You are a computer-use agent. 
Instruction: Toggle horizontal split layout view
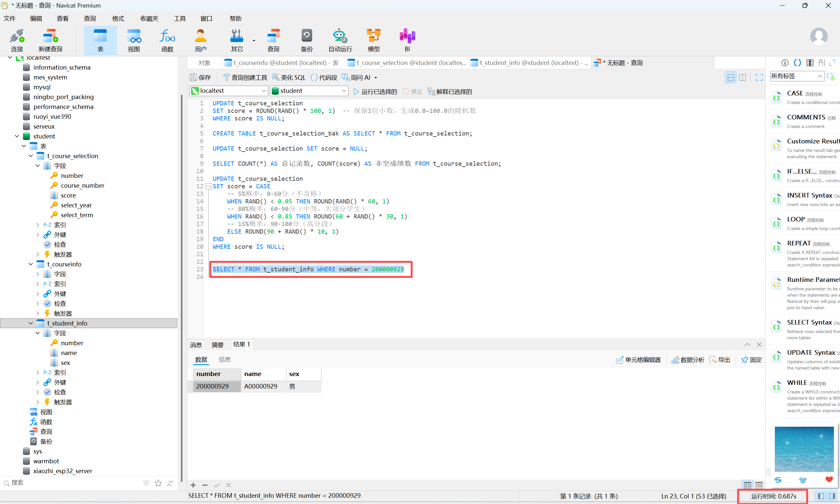tap(730, 77)
